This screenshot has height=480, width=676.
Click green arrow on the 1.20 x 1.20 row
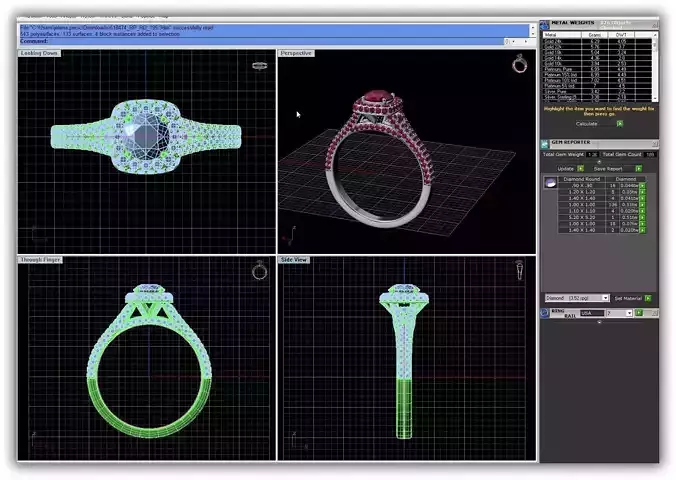coord(643,192)
